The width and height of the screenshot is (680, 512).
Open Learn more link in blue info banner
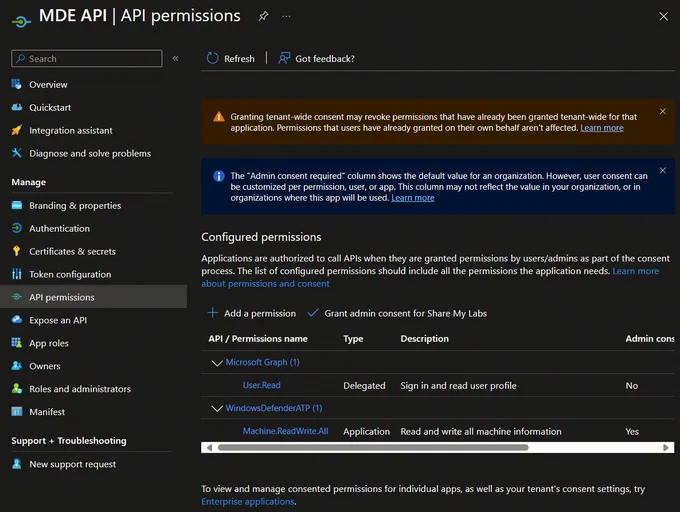coord(412,198)
